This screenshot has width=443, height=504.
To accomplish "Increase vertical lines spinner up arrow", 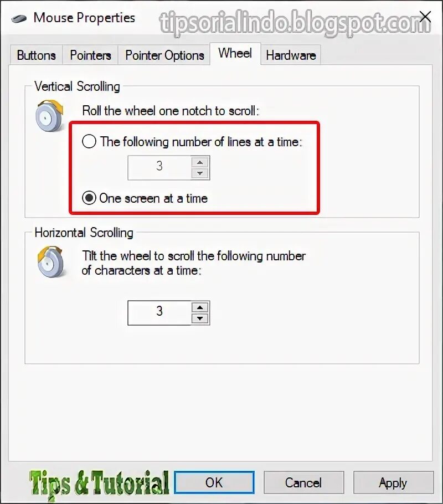I will pos(200,162).
